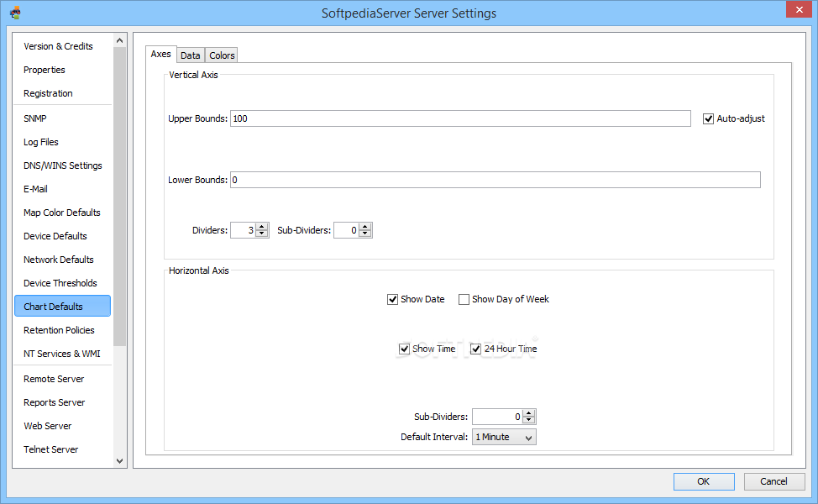
Task: Select Map Color Defaults
Action: coord(63,213)
